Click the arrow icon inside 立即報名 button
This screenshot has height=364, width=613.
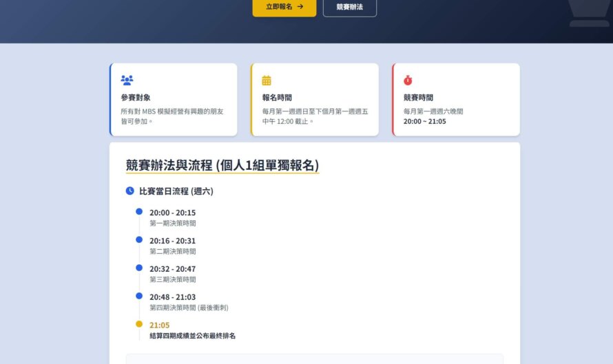click(300, 7)
